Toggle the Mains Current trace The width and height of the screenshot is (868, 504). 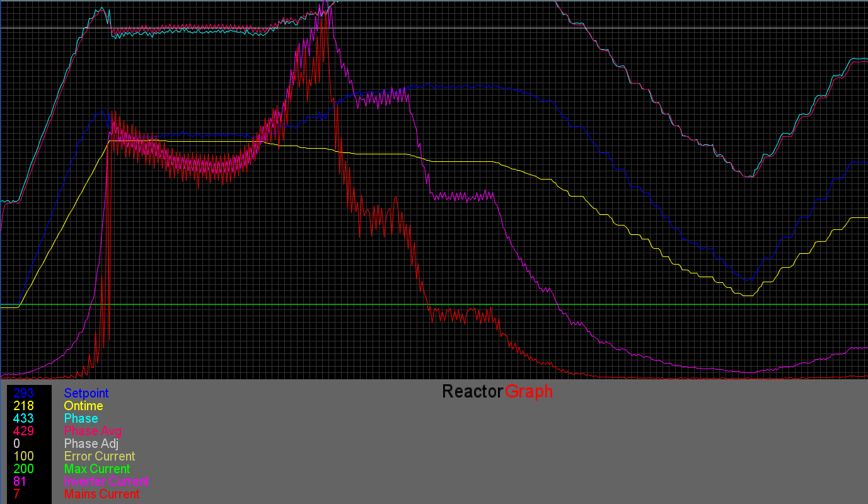(x=101, y=493)
